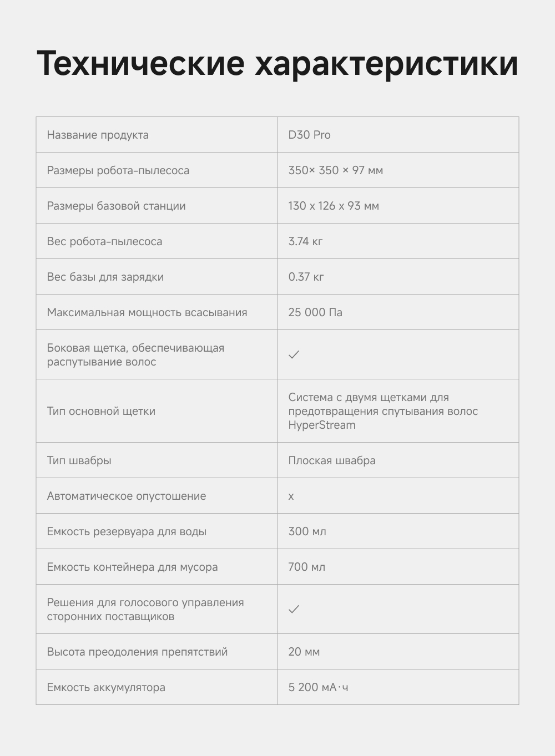This screenshot has width=555, height=756.
Task: Select the 700 мл dustbin value
Action: 306,567
